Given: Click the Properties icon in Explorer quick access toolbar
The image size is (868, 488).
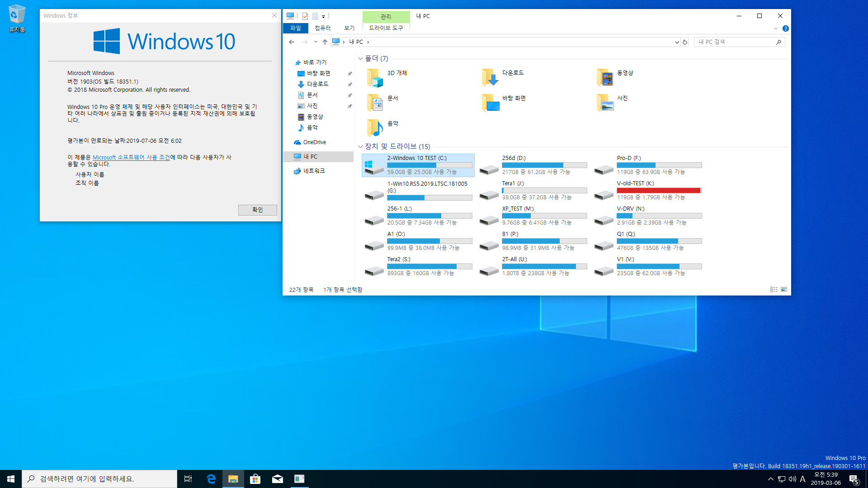Looking at the screenshot, I should coord(305,16).
